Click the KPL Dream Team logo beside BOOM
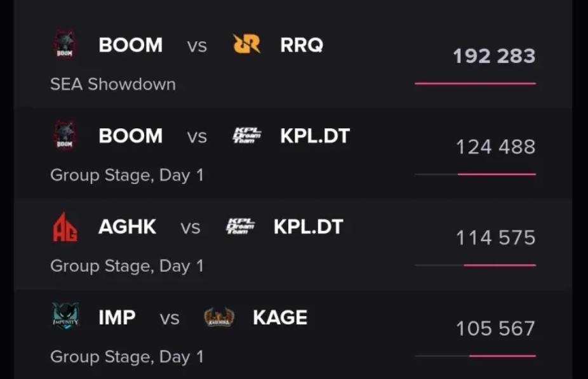This screenshot has width=588, height=379. click(246, 136)
